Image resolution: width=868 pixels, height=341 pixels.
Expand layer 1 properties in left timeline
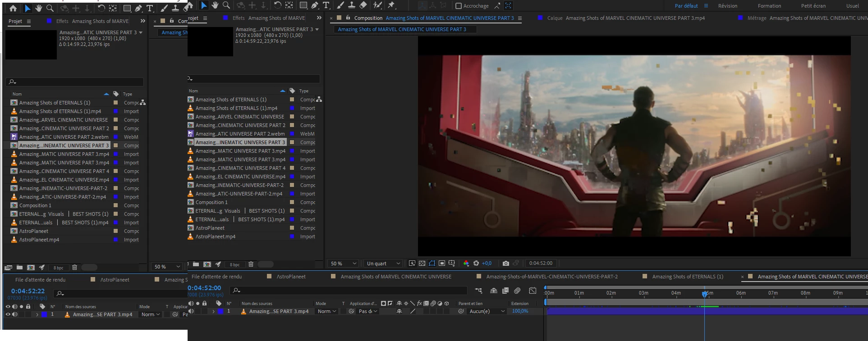pos(37,314)
